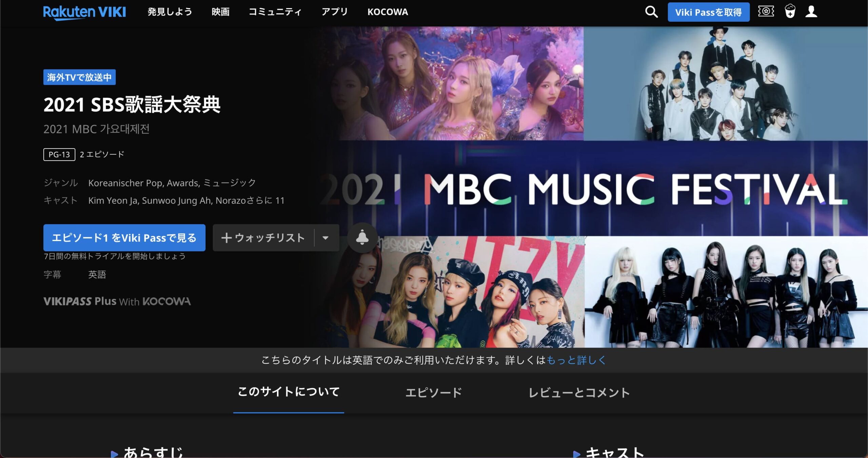Open the コミュニティ menu
This screenshot has height=458, width=868.
(275, 12)
